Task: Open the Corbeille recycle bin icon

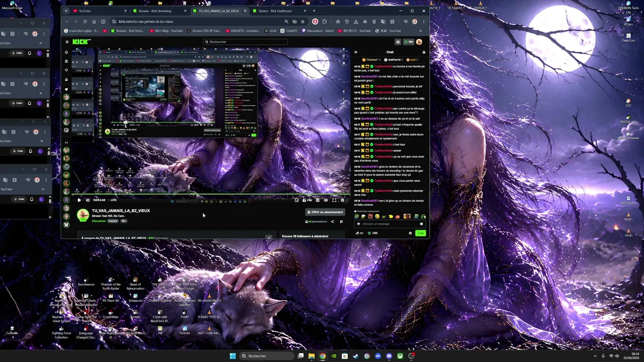Action: 12,329
